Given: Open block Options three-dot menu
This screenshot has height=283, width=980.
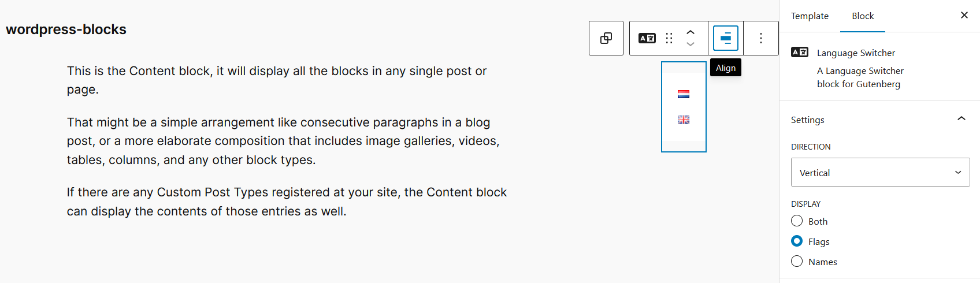Looking at the screenshot, I should point(761,38).
